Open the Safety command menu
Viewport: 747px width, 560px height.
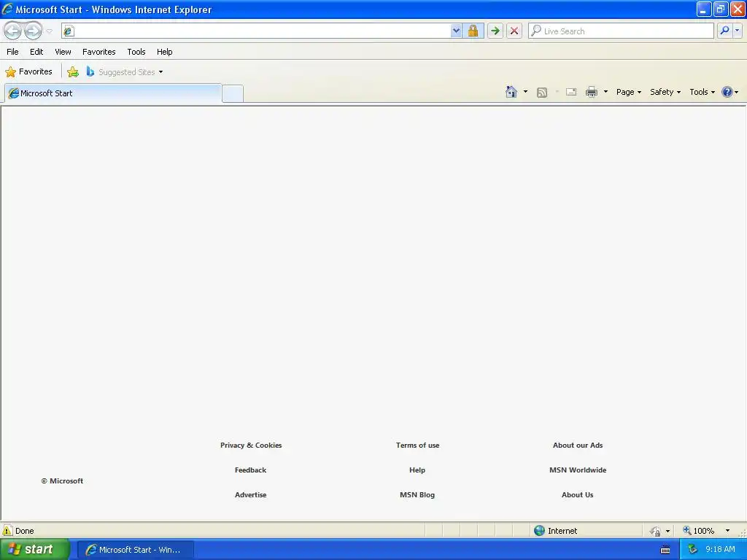point(665,92)
